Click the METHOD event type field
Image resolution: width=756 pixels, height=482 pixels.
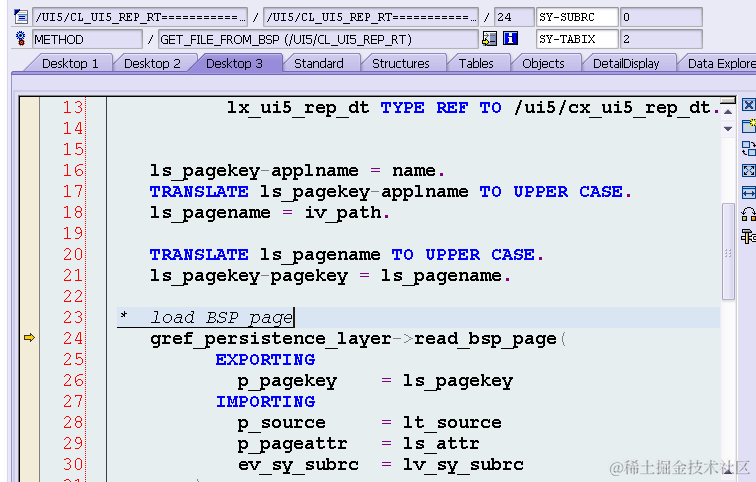click(x=87, y=39)
